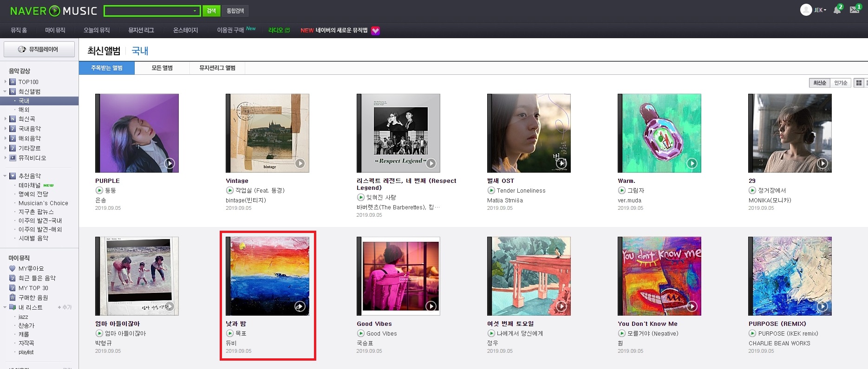Open the 뮤직비디오 sidebar item
The image size is (868, 369).
coord(32,158)
